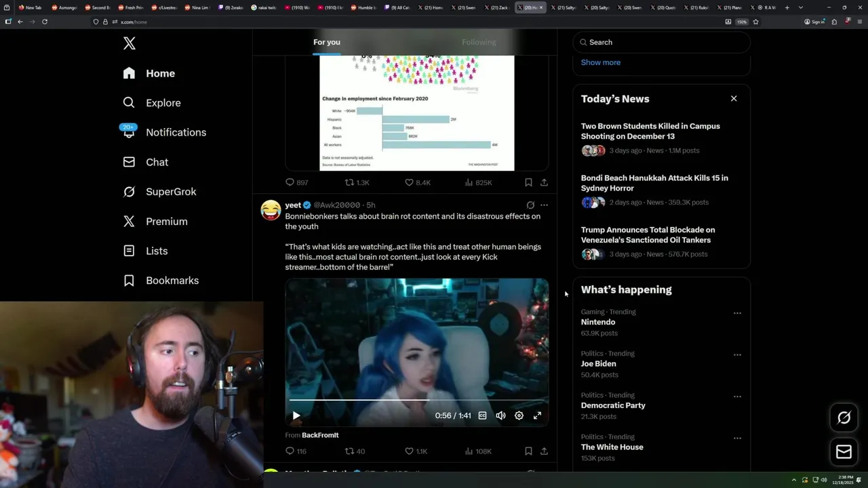Play the Bonniebonkers video
Image resolution: width=868 pixels, height=488 pixels.
[296, 415]
